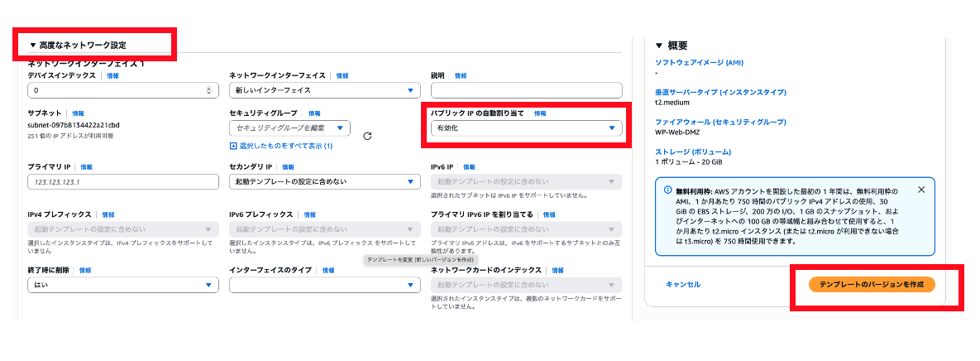Click 垂直サーバータイプ (インスタンスタイプ) link
Viewport: 980px width, 361px height.
pyautogui.click(x=720, y=93)
